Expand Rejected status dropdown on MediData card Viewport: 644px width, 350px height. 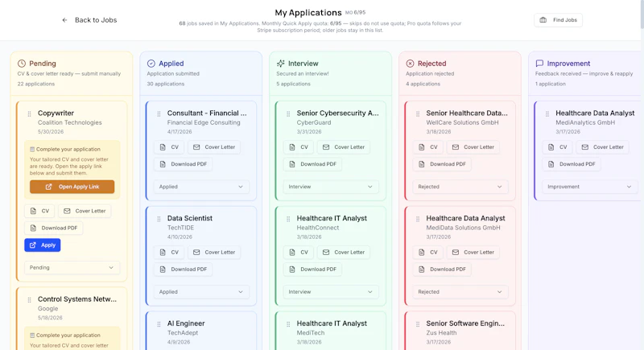[x=460, y=292]
